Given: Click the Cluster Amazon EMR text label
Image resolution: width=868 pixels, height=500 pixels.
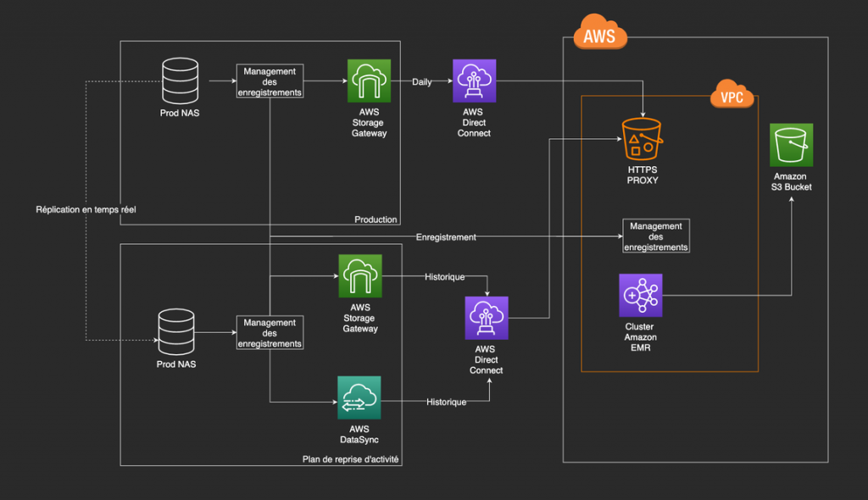Looking at the screenshot, I should (x=641, y=337).
